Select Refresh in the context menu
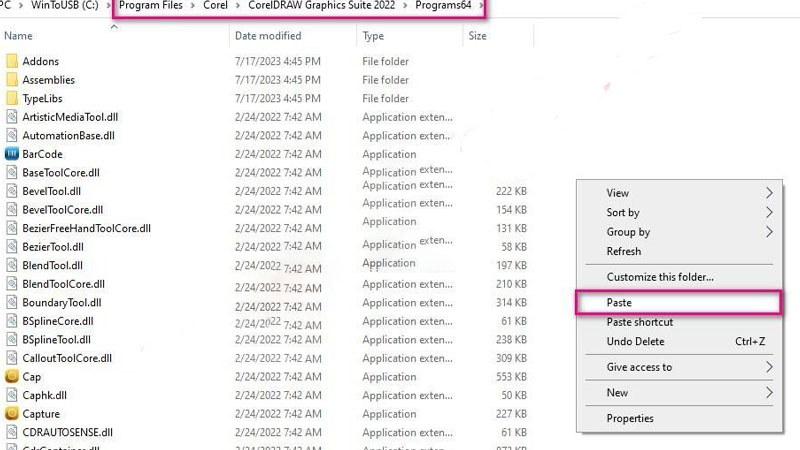 624,252
